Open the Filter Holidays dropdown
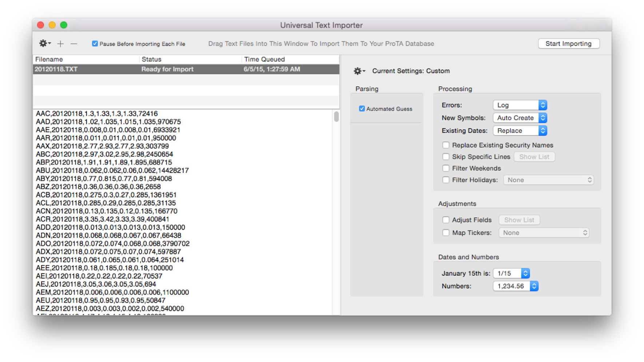The width and height of the screenshot is (644, 362). [548, 180]
